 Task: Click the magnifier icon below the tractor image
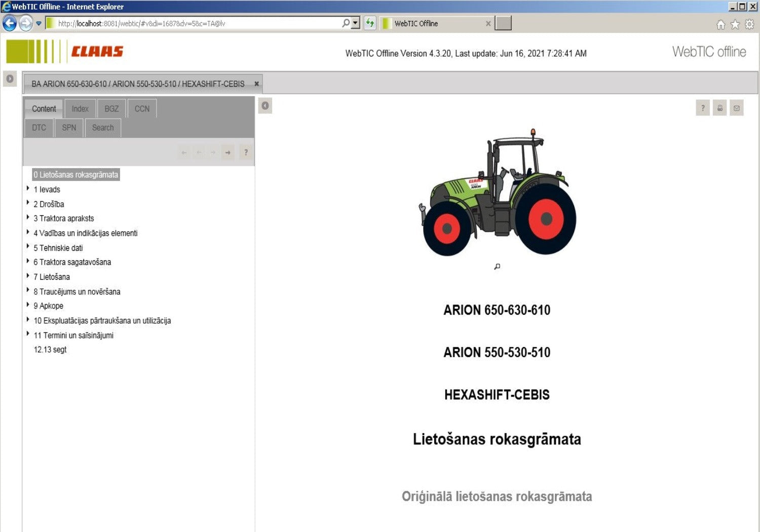[x=497, y=267]
